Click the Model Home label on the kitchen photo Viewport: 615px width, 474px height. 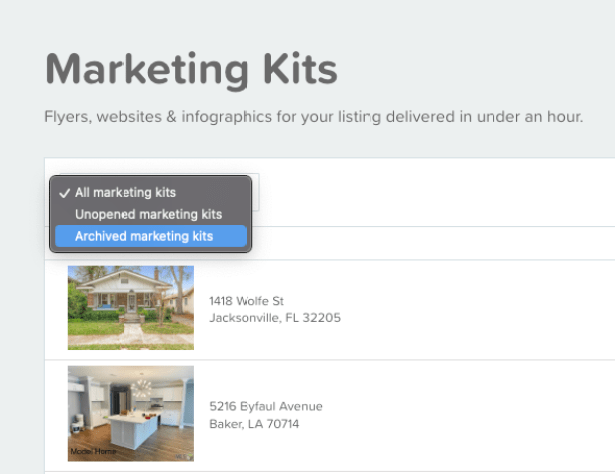(93, 451)
